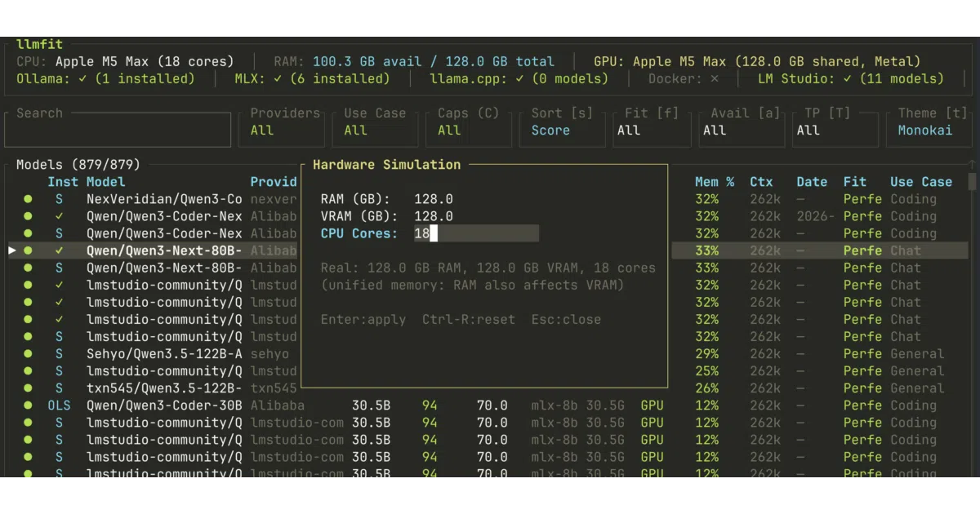
Task: Click the S marker of NexVeridian row
Action: (59, 199)
